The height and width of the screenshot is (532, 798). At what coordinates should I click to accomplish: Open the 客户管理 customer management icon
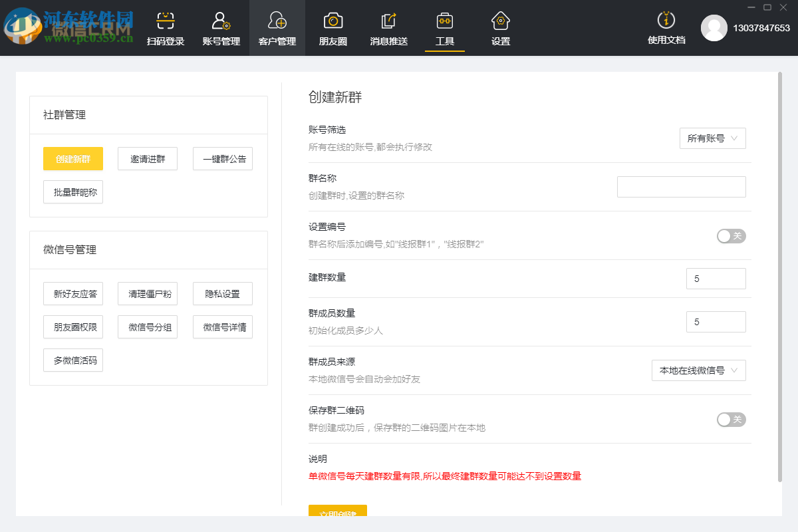click(277, 20)
